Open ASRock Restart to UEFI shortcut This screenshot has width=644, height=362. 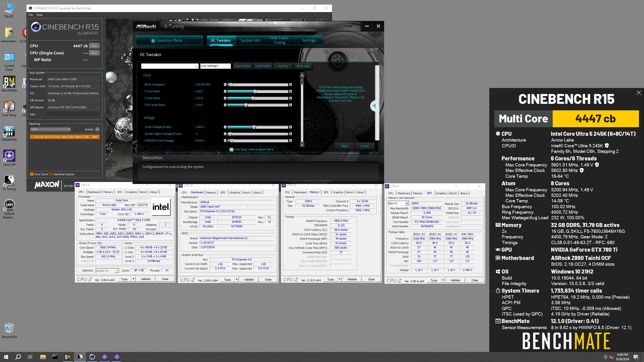point(9,209)
